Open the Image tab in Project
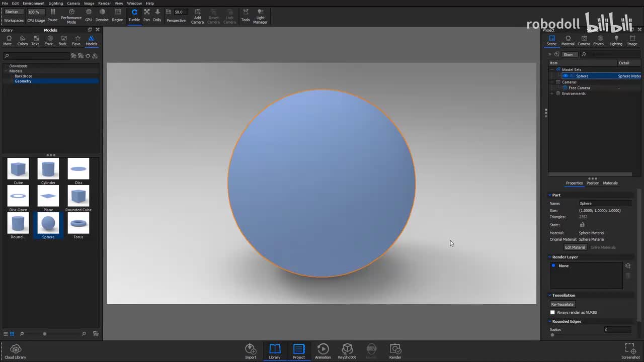 632,41
